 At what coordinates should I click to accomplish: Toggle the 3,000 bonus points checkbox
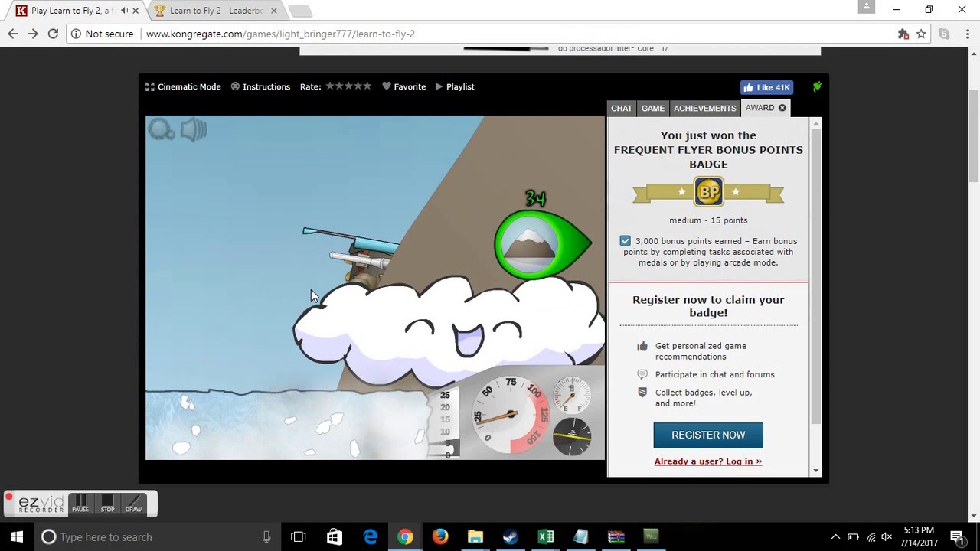click(x=626, y=241)
